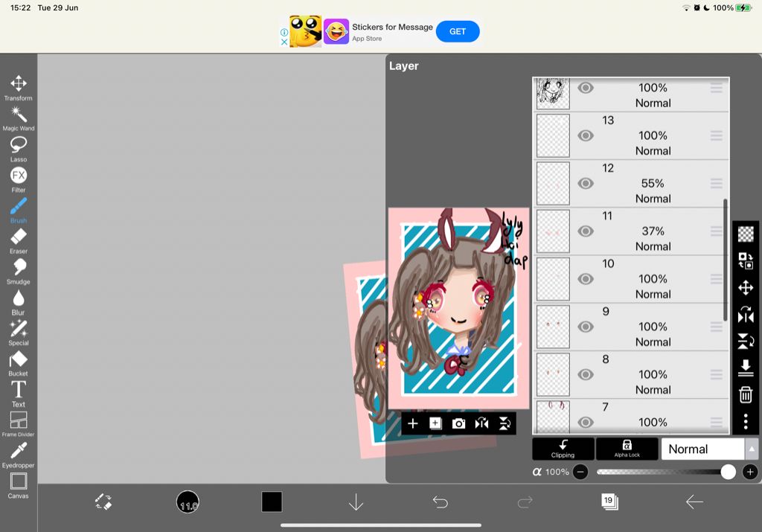Delete layer with trash icon
This screenshot has height=532, width=762.
(x=746, y=394)
